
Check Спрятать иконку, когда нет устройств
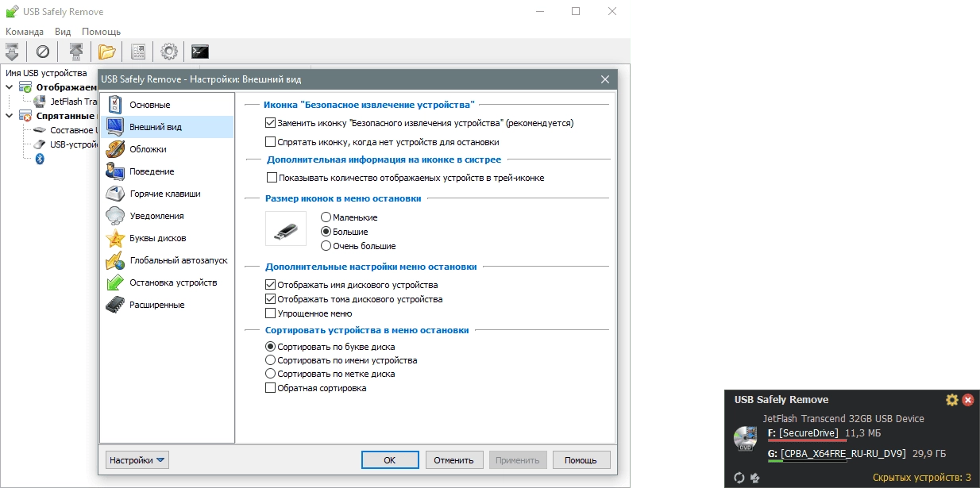[x=271, y=142]
